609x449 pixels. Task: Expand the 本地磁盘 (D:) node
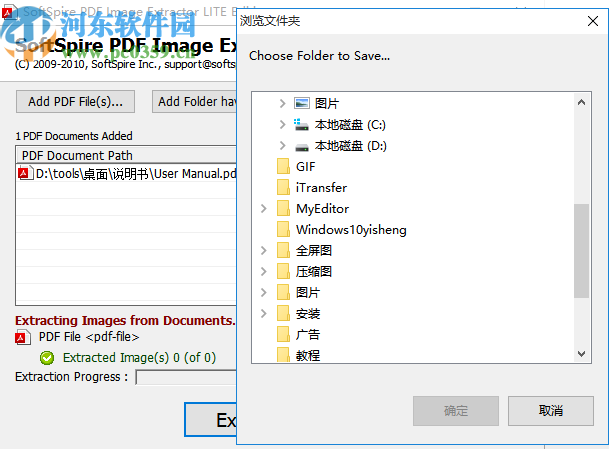[282, 146]
